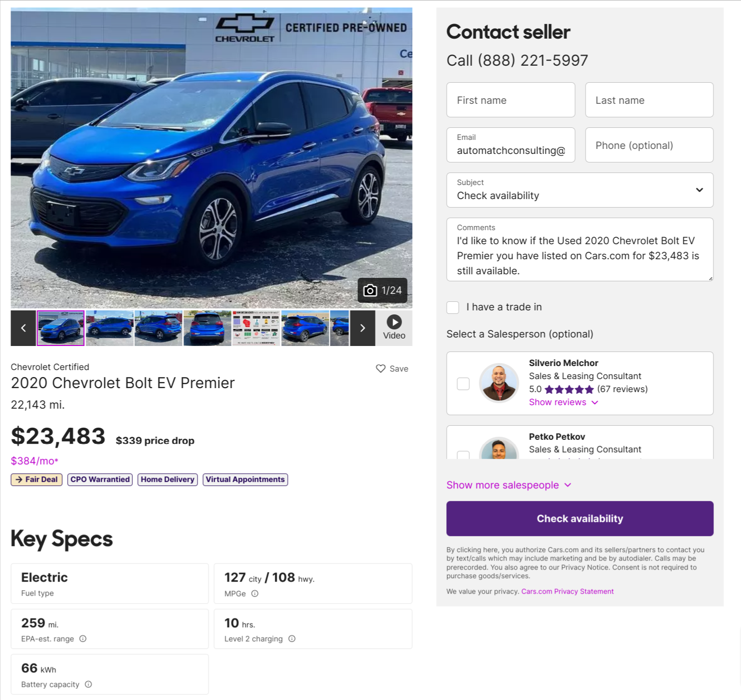Viewport: 741px width, 700px height.
Task: Open the Subject dropdown
Action: (580, 190)
